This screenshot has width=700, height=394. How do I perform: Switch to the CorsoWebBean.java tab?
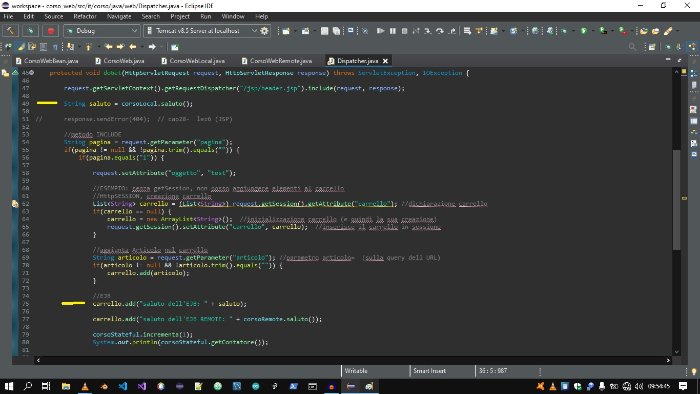point(47,61)
